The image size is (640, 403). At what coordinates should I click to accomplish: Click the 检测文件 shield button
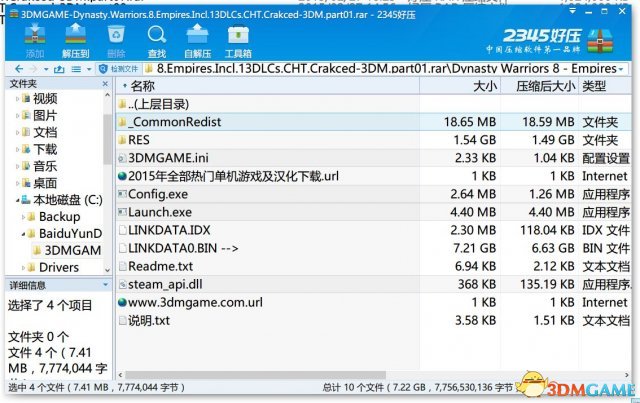click(119, 69)
